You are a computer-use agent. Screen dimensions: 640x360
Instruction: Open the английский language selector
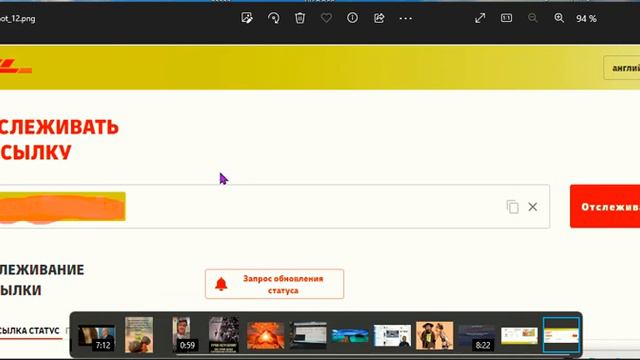(x=622, y=68)
